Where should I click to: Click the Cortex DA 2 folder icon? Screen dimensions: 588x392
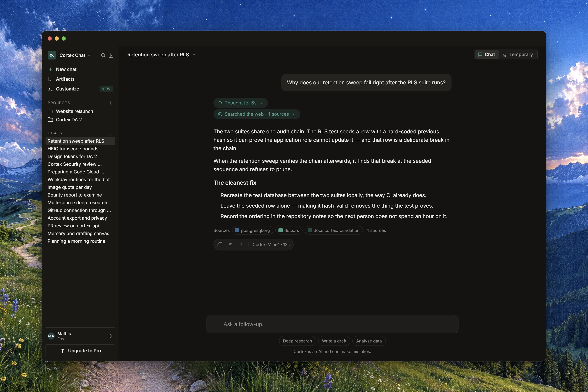coord(50,120)
